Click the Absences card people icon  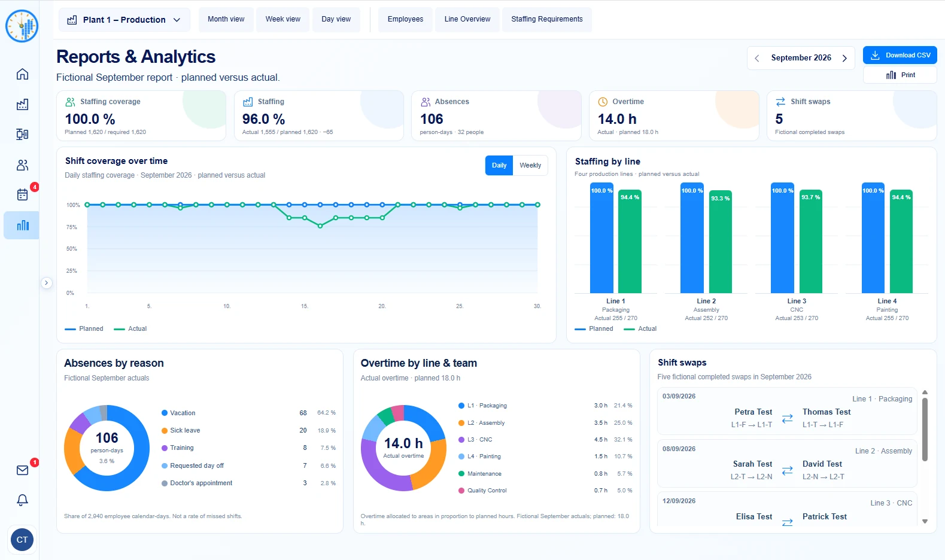(426, 102)
